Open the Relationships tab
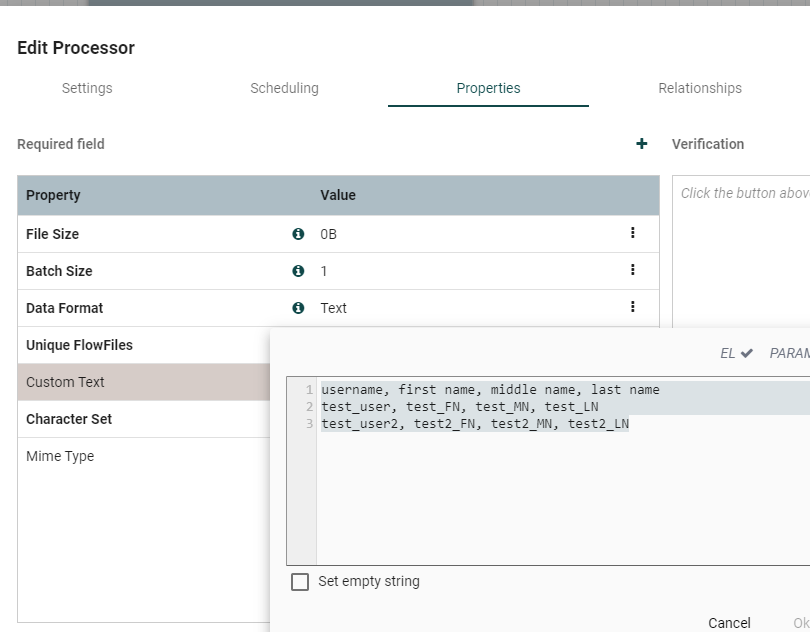The image size is (810, 632). (x=700, y=88)
